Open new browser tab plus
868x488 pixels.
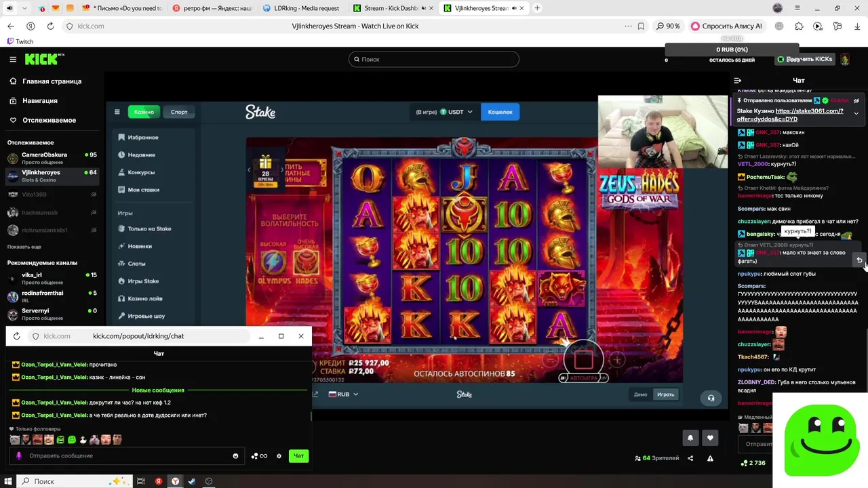537,8
